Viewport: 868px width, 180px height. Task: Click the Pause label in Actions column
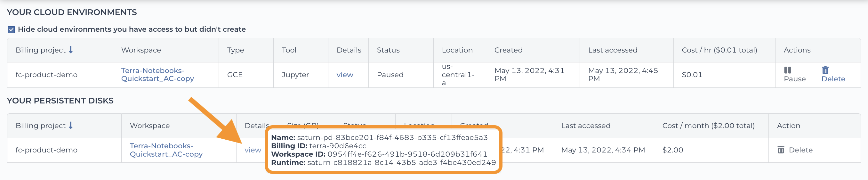pyautogui.click(x=794, y=79)
